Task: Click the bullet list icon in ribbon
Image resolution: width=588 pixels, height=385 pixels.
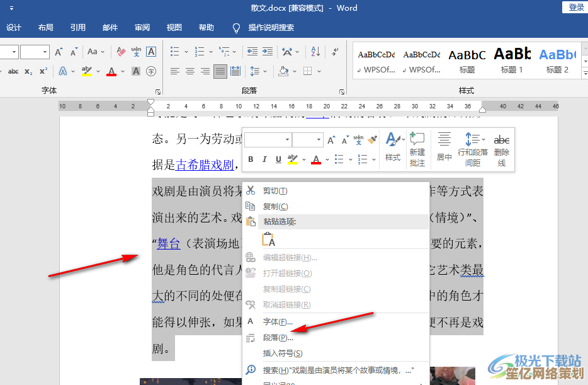Action: [x=175, y=52]
